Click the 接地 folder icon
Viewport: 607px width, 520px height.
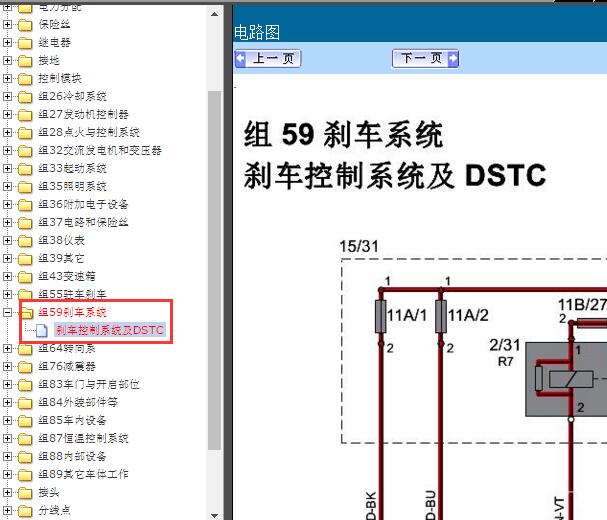[x=25, y=61]
